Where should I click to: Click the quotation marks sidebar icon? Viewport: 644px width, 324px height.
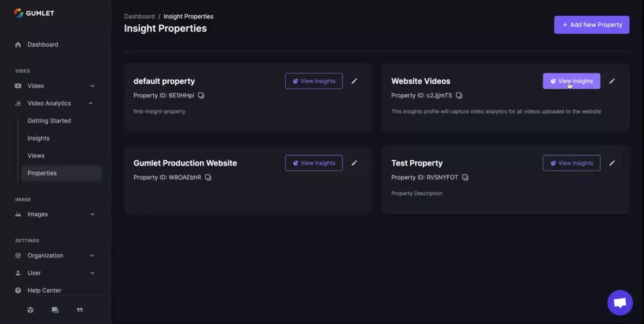(80, 310)
